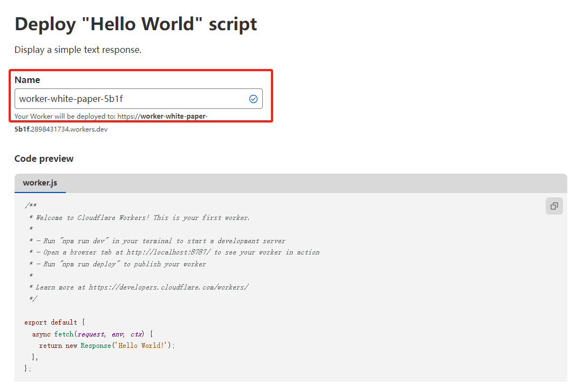Click the name validation checkmark icon

(x=253, y=99)
